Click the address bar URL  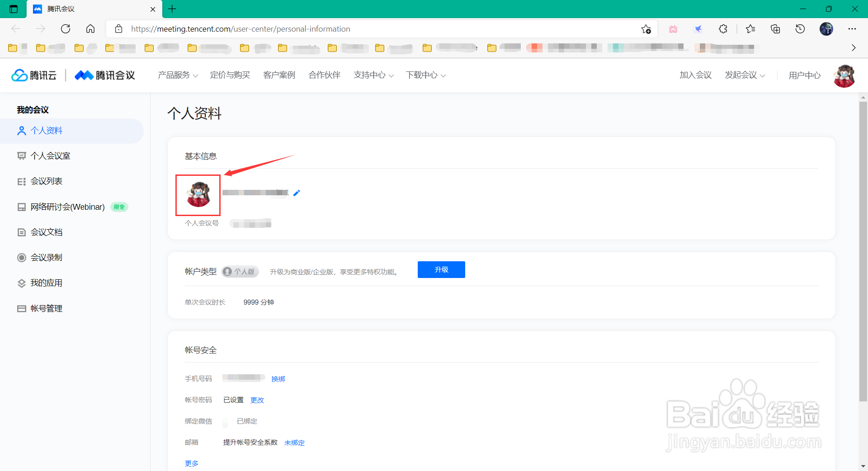click(241, 29)
